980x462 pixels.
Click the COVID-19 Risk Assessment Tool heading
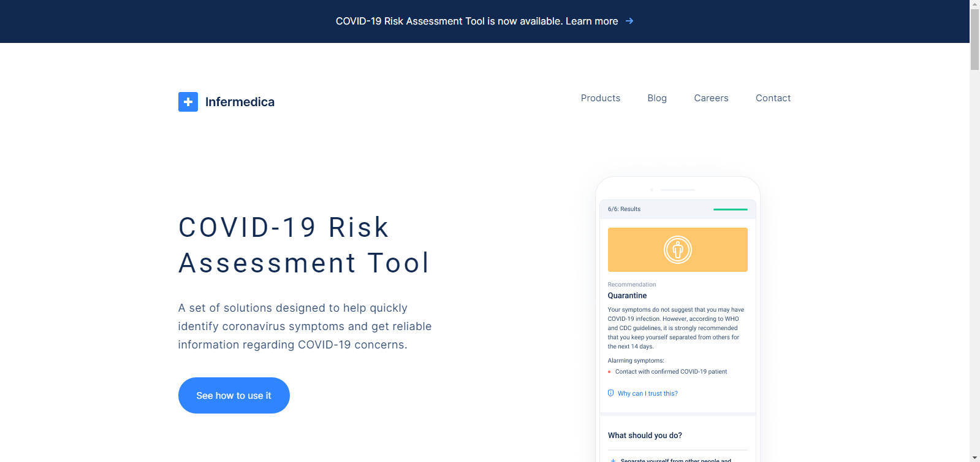point(305,245)
